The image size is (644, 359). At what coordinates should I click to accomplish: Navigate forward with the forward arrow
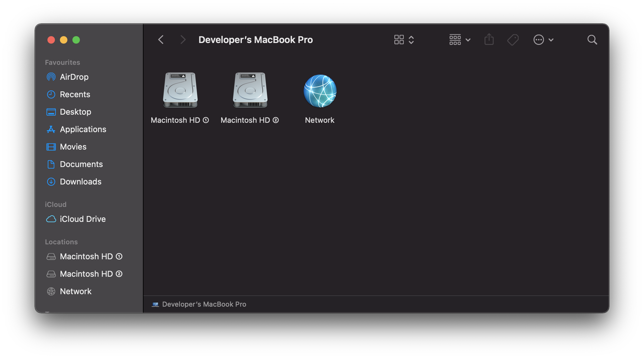(183, 40)
